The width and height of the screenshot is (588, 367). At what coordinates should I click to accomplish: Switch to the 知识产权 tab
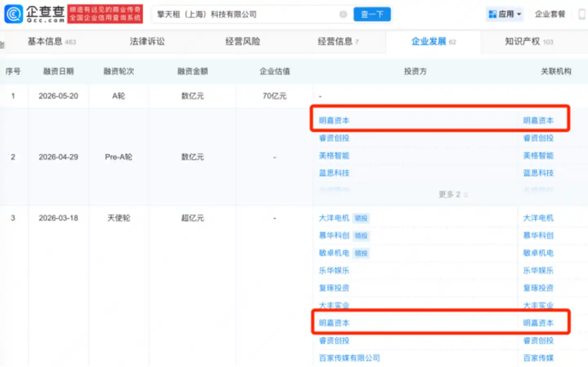click(x=529, y=41)
